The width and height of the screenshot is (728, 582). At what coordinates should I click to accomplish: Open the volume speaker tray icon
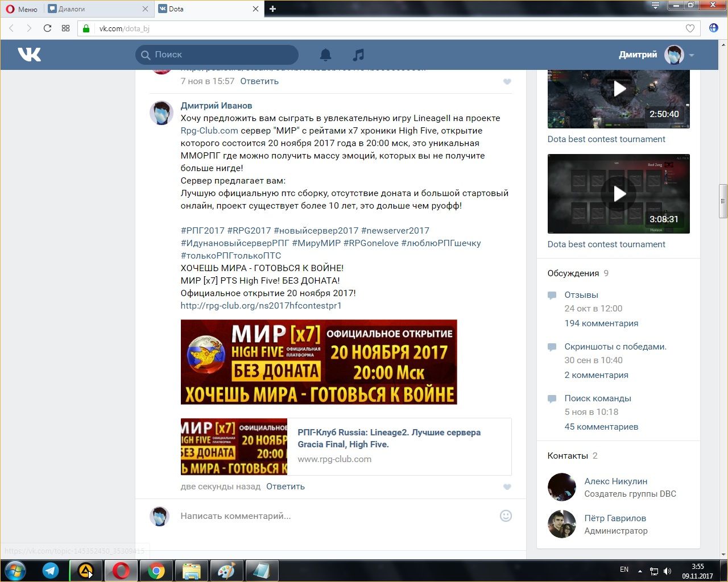[x=667, y=571]
